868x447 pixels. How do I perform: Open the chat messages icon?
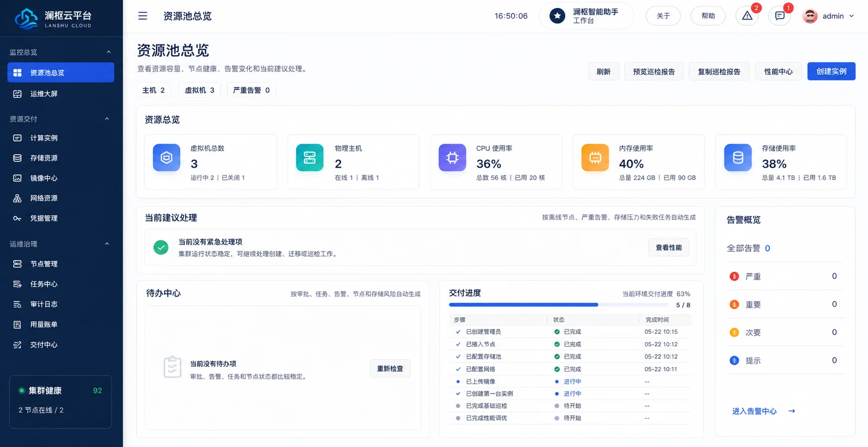[780, 16]
